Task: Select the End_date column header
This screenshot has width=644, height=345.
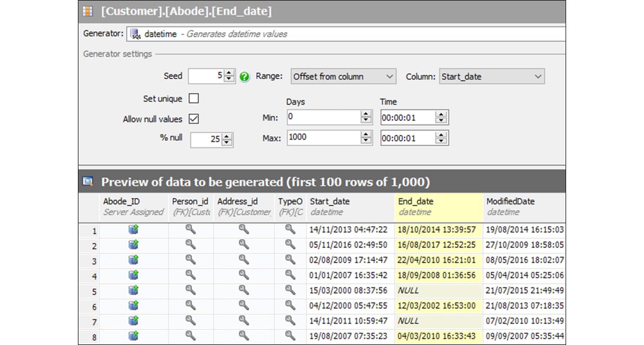Action: click(439, 207)
